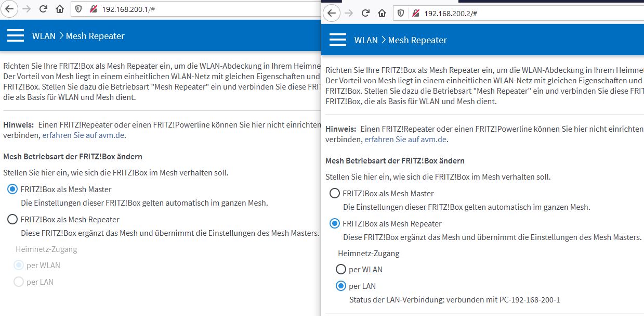The width and height of the screenshot is (644, 316).
Task: Choose per LAN access in 192.168.200.2 window
Action: (x=341, y=286)
